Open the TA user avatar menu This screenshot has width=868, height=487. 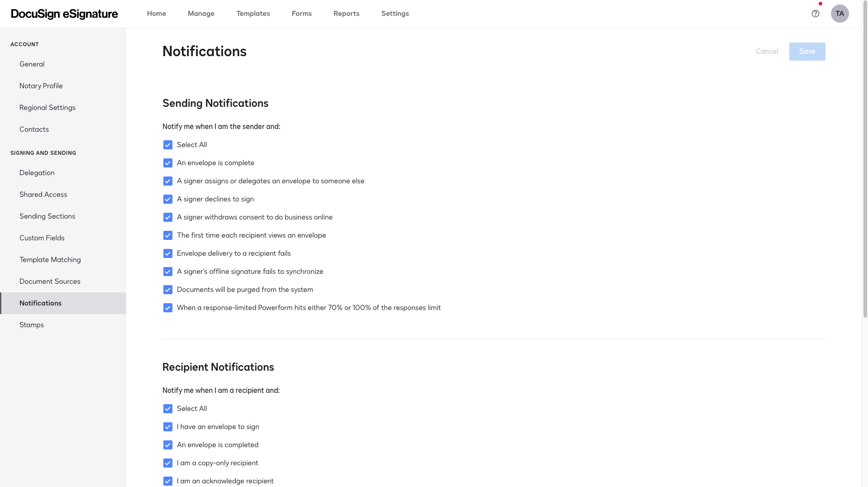click(839, 14)
